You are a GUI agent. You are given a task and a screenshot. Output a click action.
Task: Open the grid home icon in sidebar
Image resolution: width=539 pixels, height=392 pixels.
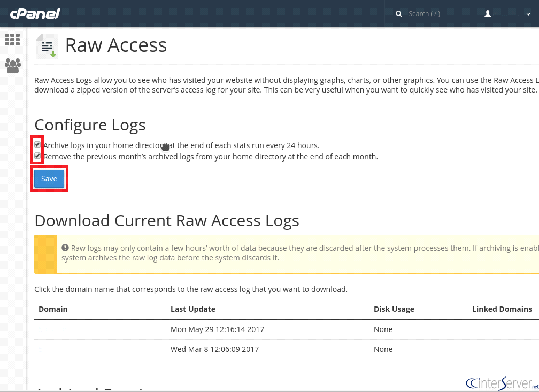[12, 40]
